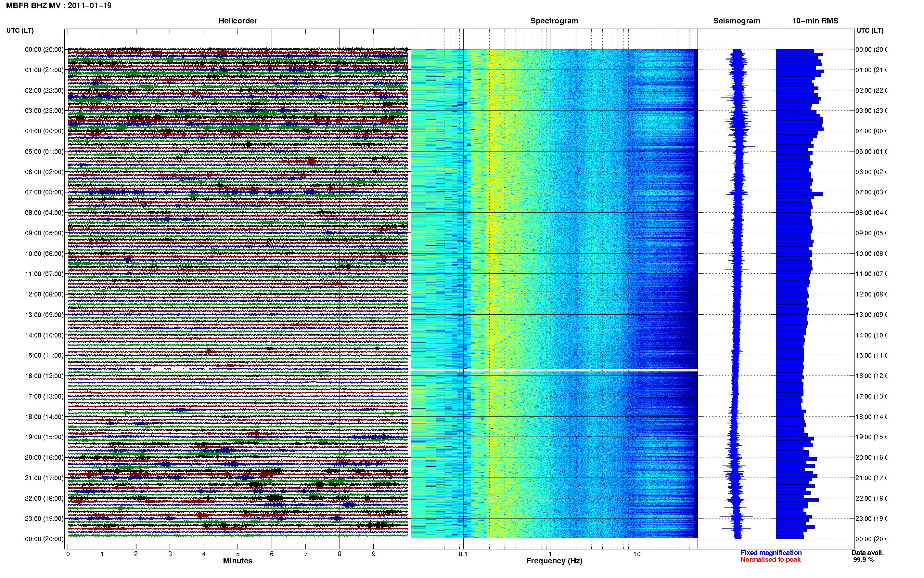Image resolution: width=924 pixels, height=578 pixels.
Task: Click tick label 2 on Minutes axis
Action: [136, 554]
